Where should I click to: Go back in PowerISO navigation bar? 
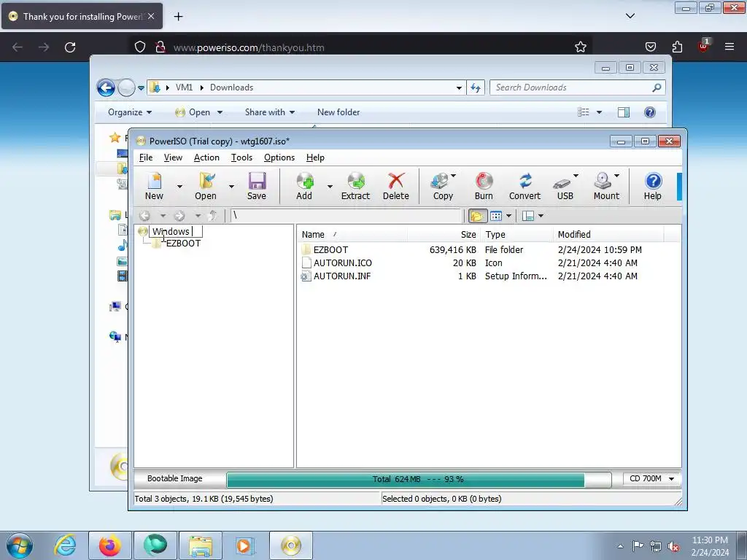(145, 216)
